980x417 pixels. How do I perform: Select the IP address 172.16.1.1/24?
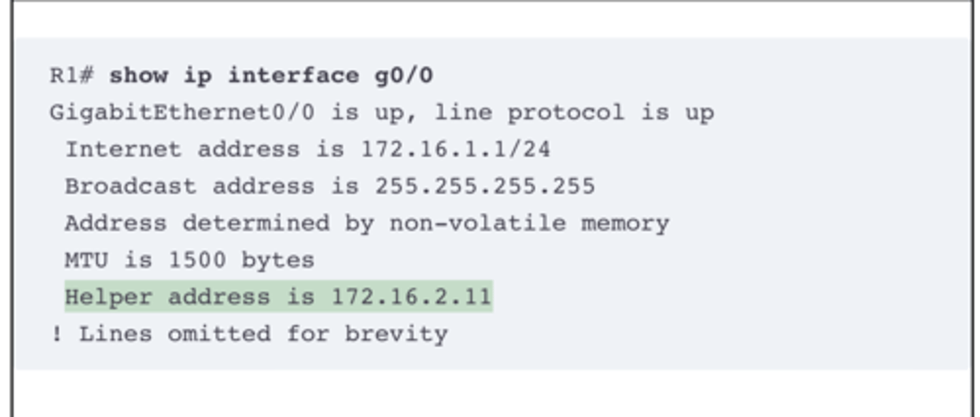[x=455, y=149]
